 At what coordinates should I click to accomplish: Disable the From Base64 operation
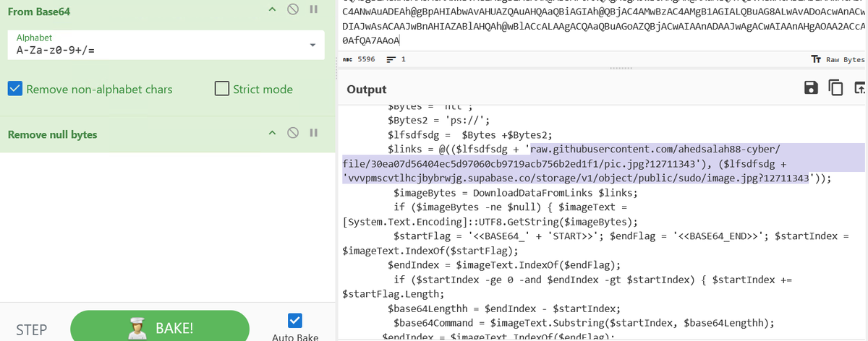pos(292,10)
